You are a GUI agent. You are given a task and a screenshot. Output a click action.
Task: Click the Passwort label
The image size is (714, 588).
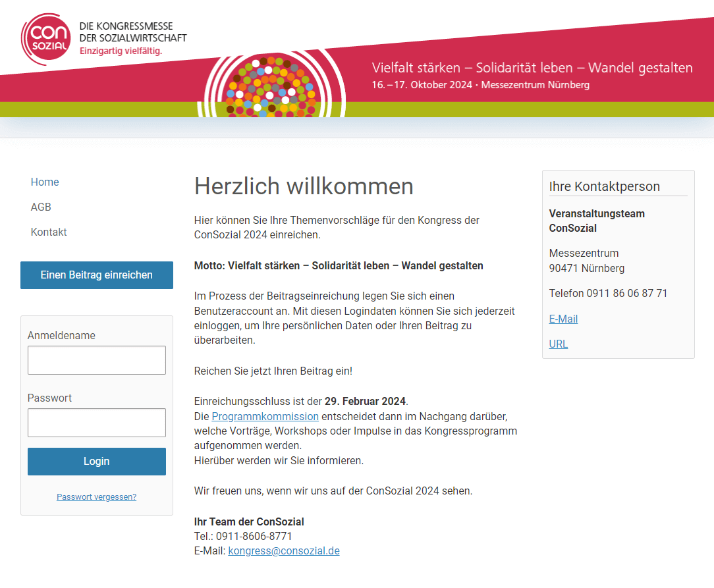[x=49, y=398]
